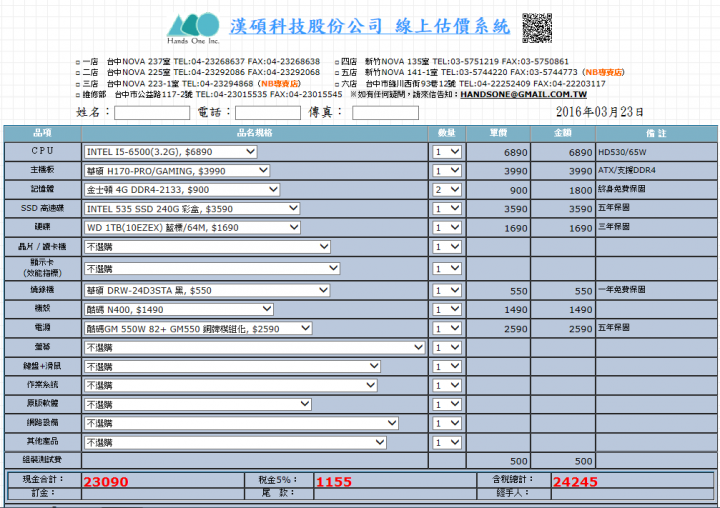Change the 原版軟體 quantity dropdown
The width and height of the screenshot is (720, 508).
click(x=447, y=404)
